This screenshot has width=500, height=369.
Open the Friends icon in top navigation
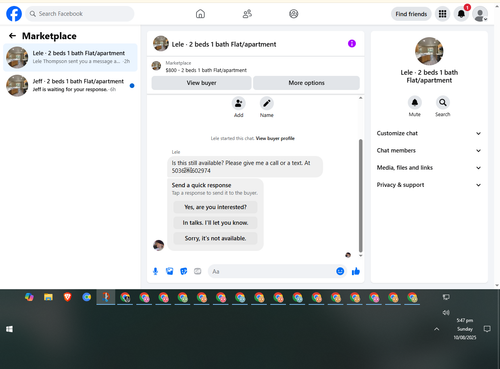click(247, 14)
